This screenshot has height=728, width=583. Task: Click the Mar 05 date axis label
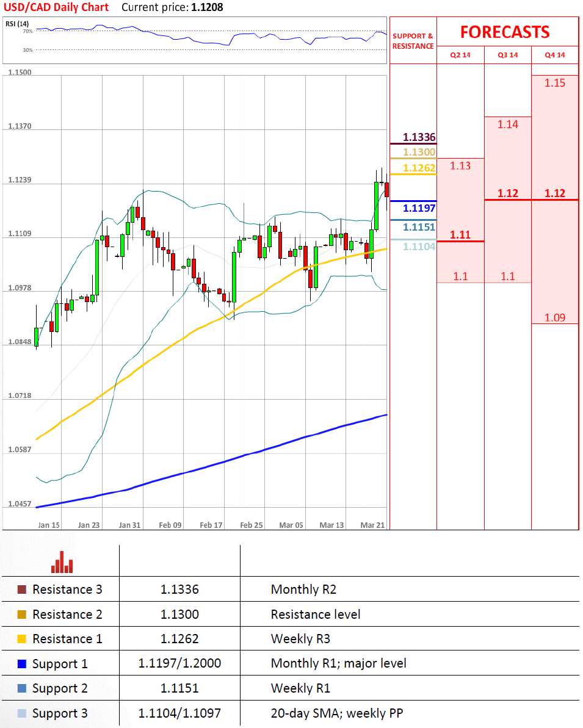[x=291, y=525]
